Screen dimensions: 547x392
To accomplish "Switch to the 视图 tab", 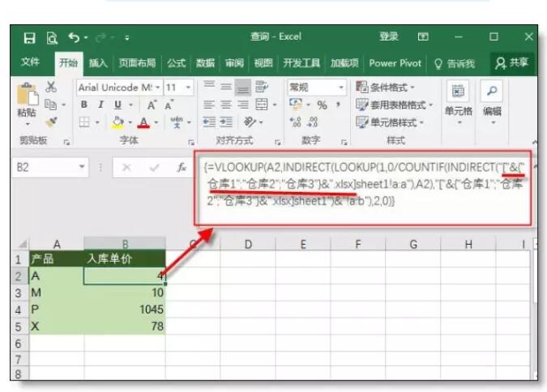I will point(263,63).
